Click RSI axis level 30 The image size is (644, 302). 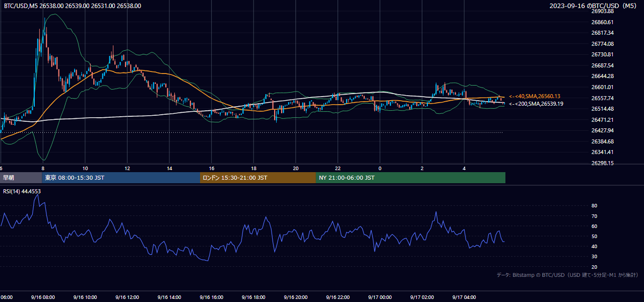[x=594, y=257]
